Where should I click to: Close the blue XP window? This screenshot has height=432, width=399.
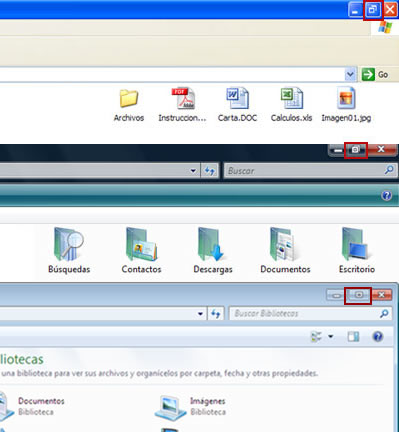pos(390,10)
